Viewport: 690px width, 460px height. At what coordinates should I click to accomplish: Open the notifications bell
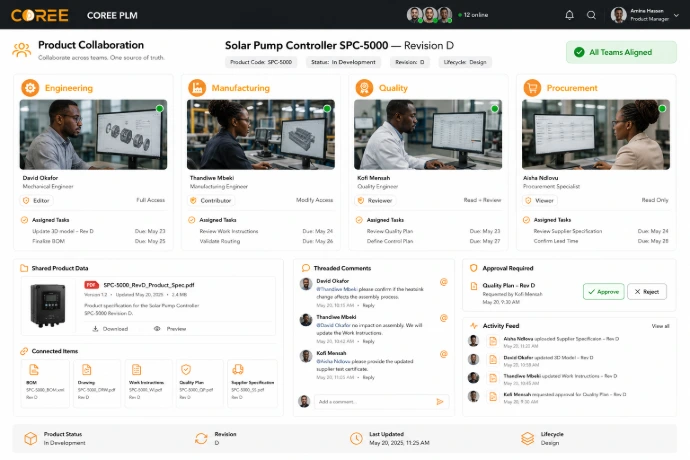(569, 15)
